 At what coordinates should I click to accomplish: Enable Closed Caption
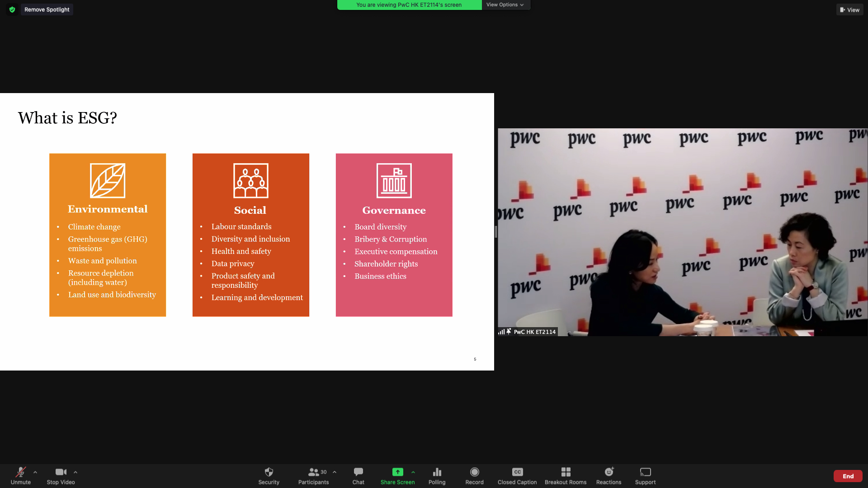tap(517, 473)
